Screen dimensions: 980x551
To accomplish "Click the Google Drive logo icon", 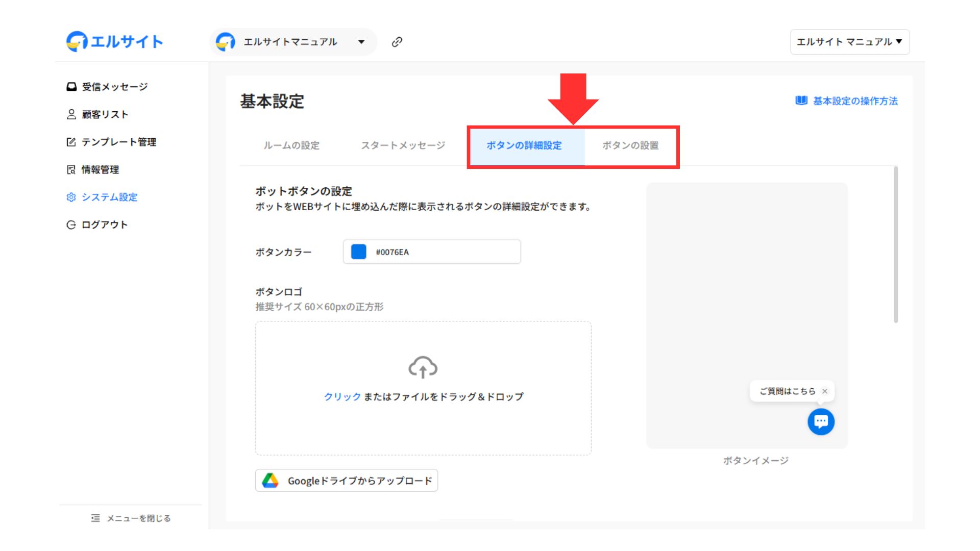I will point(270,481).
